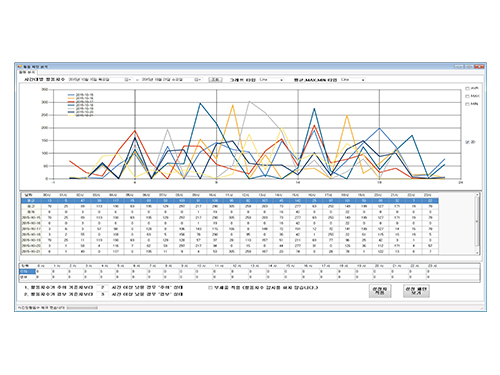Click the query button next to the date range
The image size is (500, 375).
pos(215,80)
